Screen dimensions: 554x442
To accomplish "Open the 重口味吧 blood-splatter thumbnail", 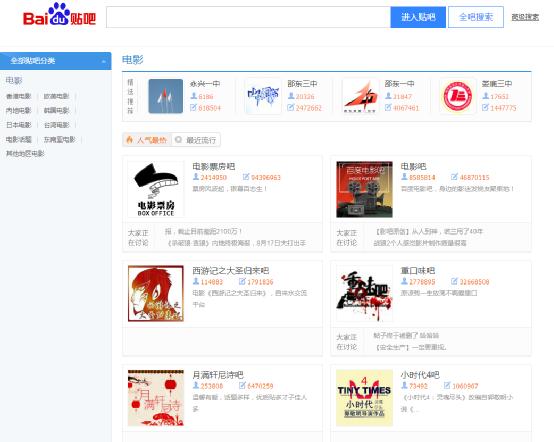I will click(364, 293).
